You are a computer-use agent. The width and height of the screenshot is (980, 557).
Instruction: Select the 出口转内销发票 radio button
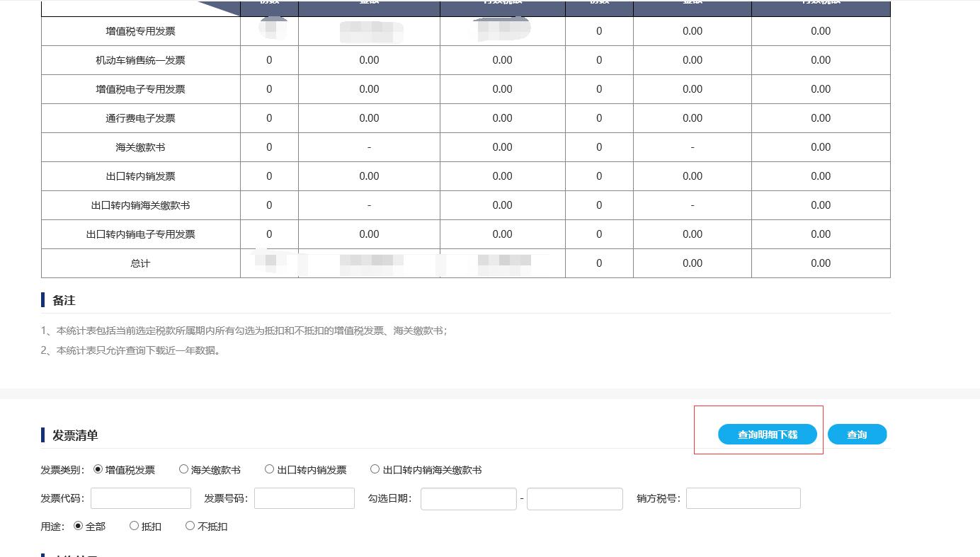270,469
